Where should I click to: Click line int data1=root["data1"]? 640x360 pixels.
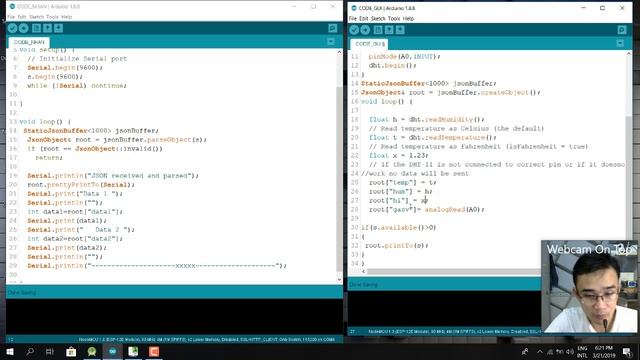point(75,211)
